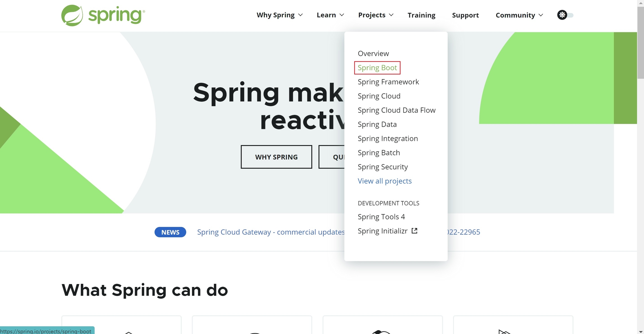Click the DEVELOPMENT TOOLS heading text
This screenshot has width=644, height=334.
[388, 203]
